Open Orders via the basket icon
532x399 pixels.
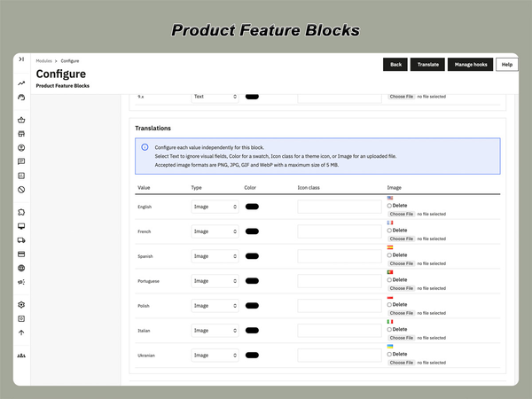(21, 120)
